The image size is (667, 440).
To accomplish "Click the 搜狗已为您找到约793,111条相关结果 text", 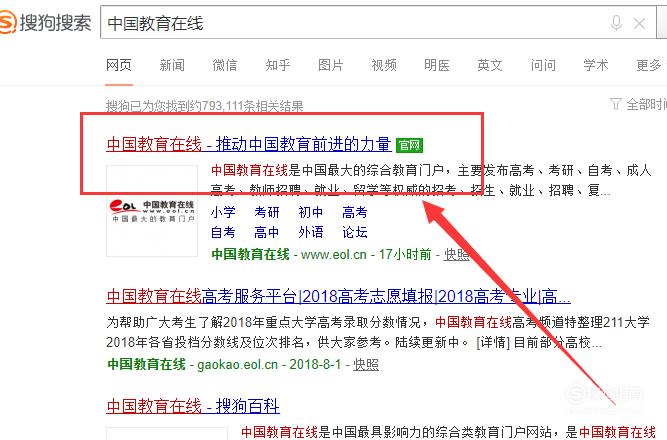I will [x=205, y=106].
